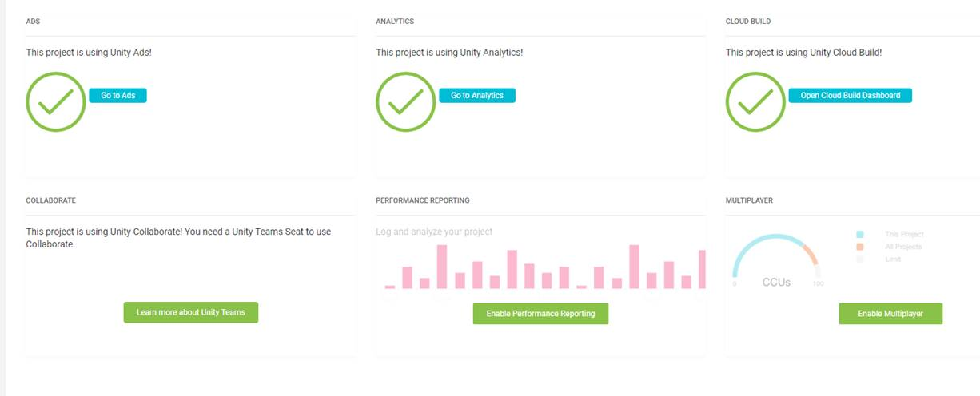Open Cloud Build Dashboard
This screenshot has width=980, height=396.
[850, 96]
